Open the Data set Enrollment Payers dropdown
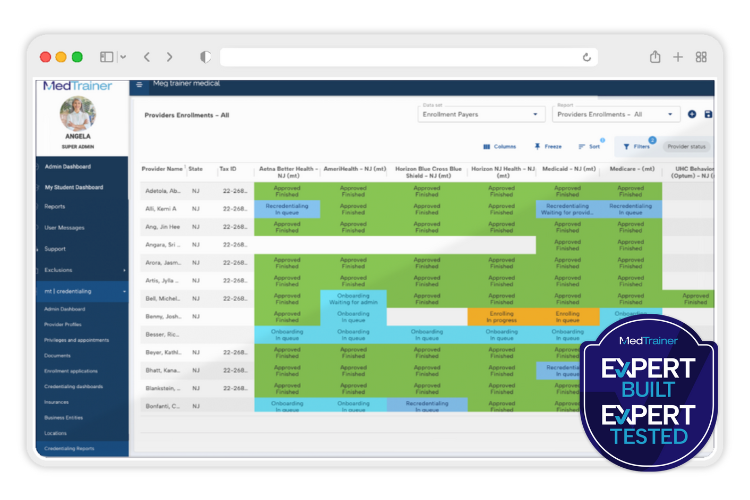The width and height of the screenshot is (750, 500). coord(481,115)
